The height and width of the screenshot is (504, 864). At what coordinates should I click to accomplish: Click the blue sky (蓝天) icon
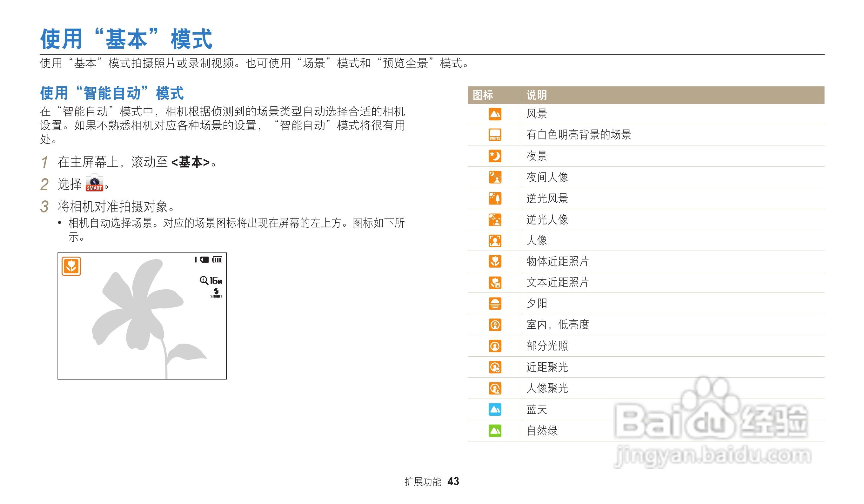[495, 409]
